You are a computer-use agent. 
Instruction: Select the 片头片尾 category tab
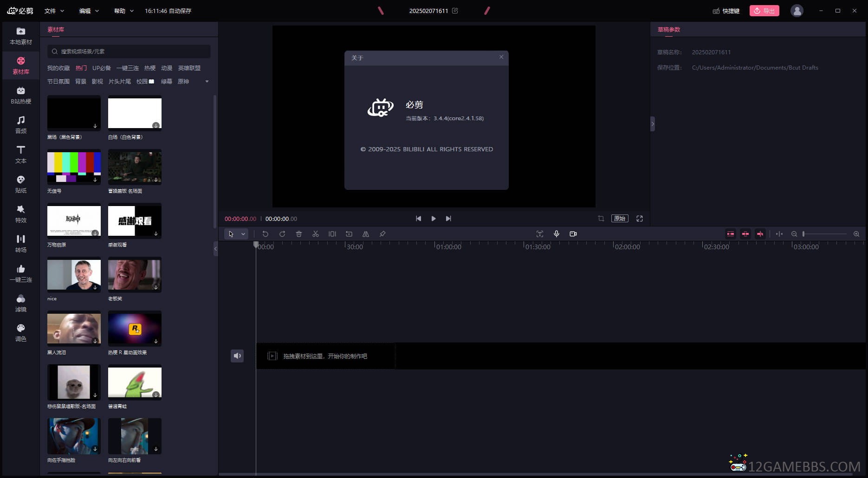(x=120, y=82)
